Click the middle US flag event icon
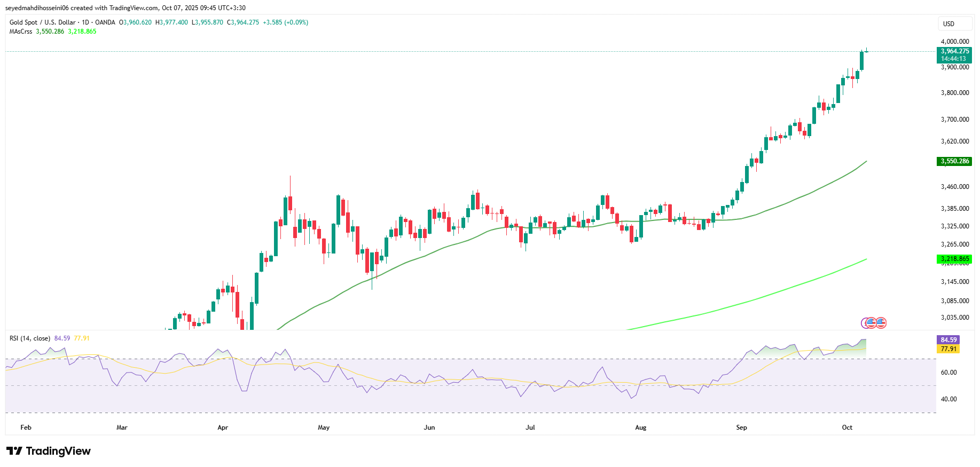Screen dimensions: 980x467 tap(872, 322)
